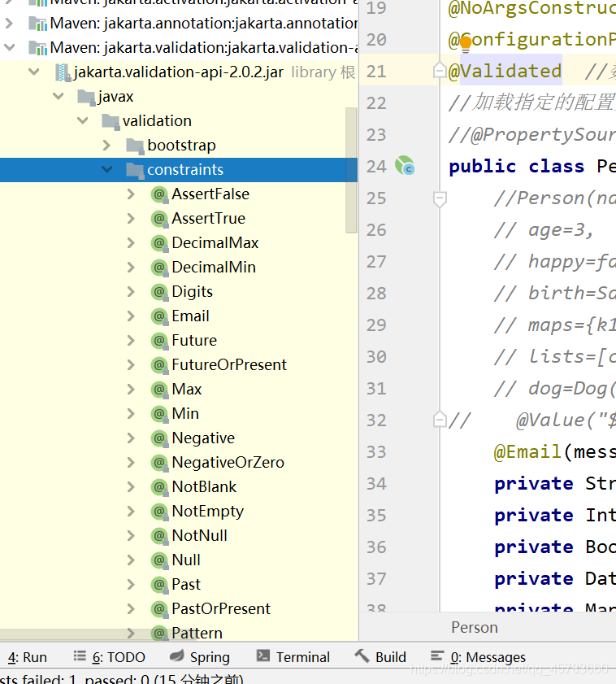Click the validation package folder icon

[x=111, y=122]
